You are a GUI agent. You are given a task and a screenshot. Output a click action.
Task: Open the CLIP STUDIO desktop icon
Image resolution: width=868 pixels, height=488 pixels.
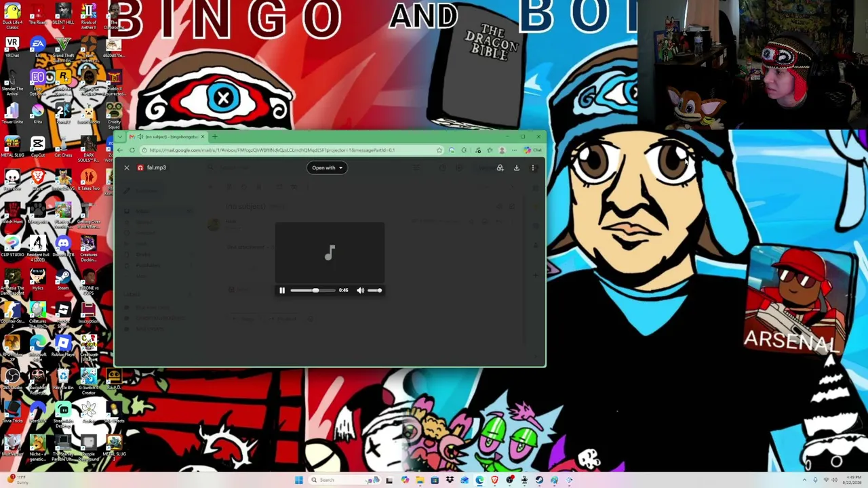coord(12,246)
